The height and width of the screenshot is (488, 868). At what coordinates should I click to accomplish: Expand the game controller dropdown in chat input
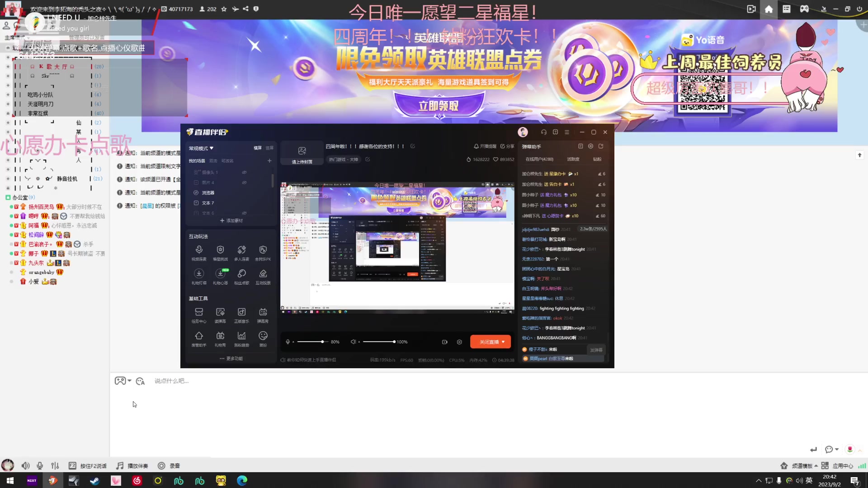point(129,381)
